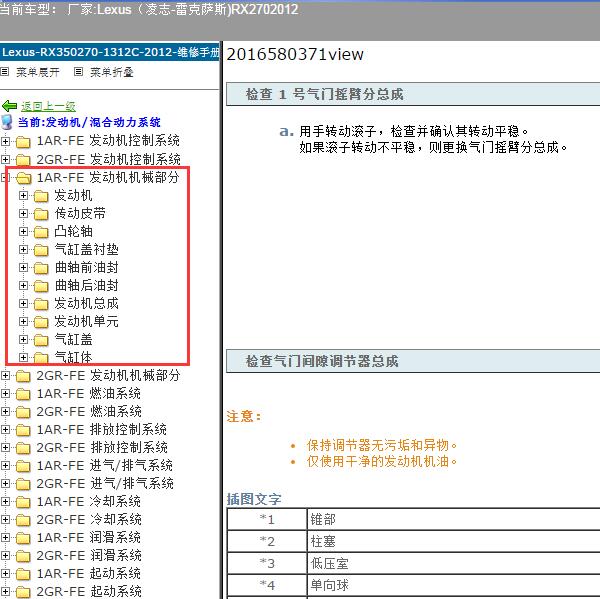Click folder icon of 1AR-FE 发动机控制系统
600x599 pixels.
coord(23,142)
